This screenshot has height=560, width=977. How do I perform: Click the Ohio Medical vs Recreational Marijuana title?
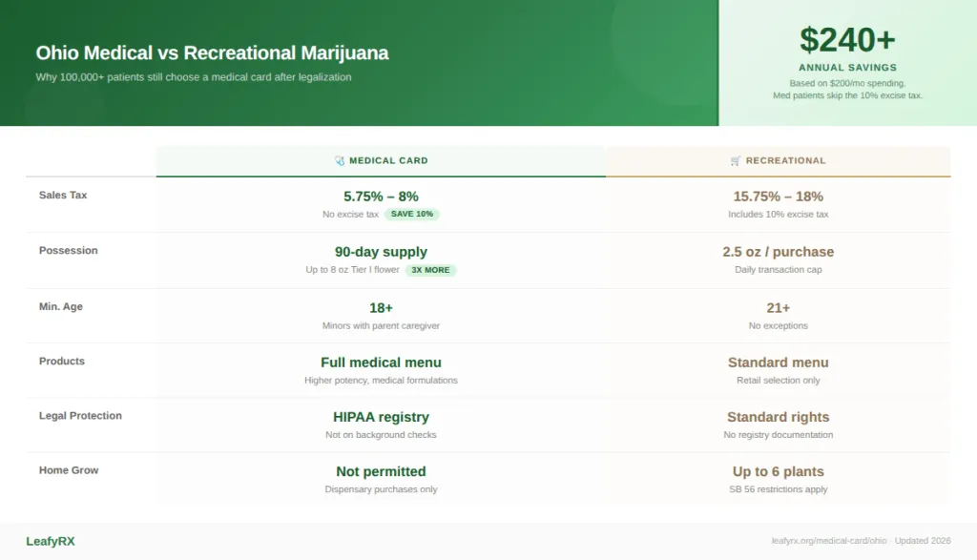[x=212, y=53]
